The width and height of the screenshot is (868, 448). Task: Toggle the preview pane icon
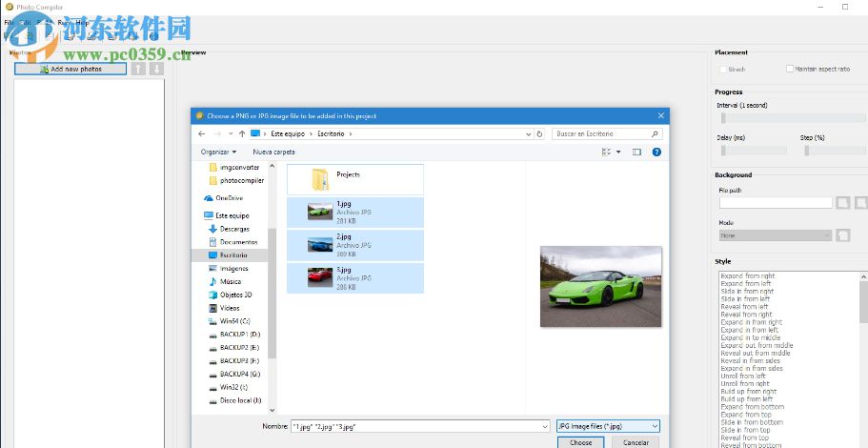pos(636,152)
